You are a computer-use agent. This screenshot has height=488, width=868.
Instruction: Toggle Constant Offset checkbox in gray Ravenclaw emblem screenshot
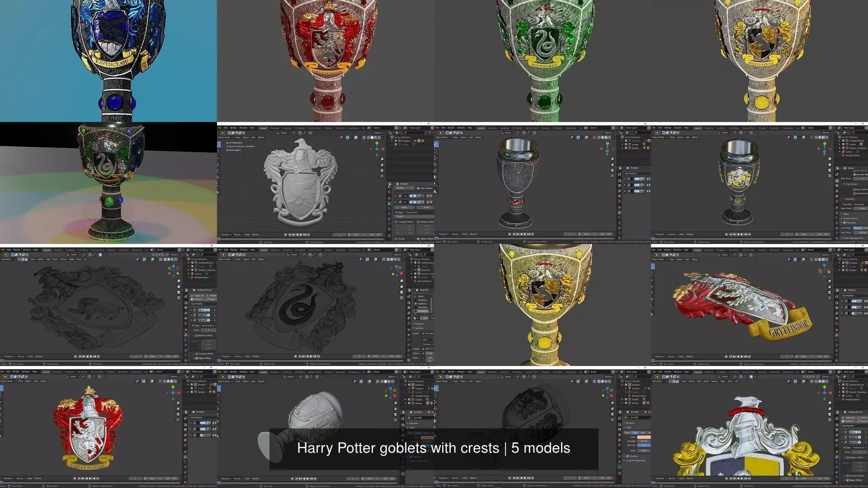pos(396,222)
